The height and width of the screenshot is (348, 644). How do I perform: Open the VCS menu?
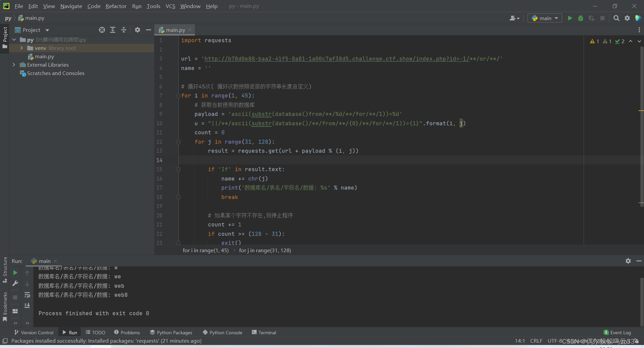[x=170, y=6]
